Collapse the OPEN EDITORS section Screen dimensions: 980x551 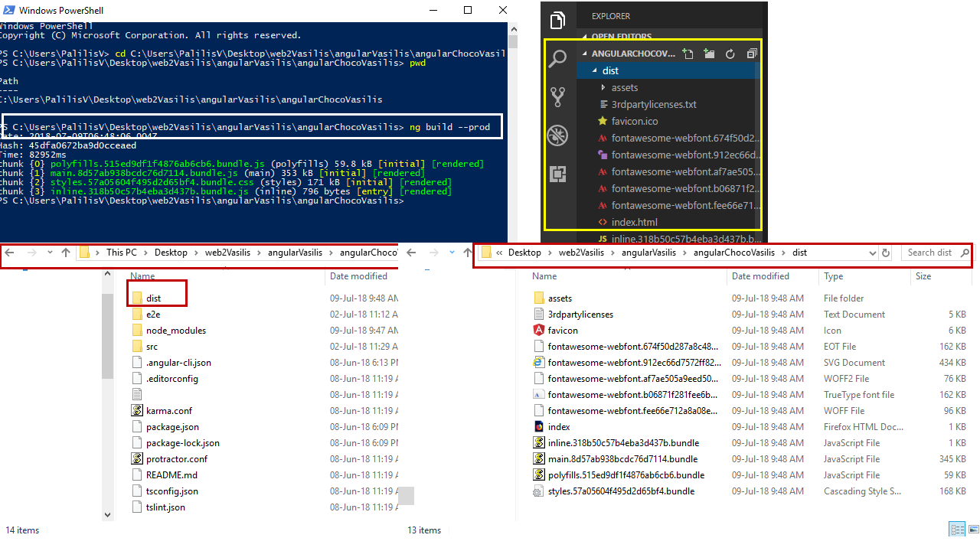coord(586,37)
